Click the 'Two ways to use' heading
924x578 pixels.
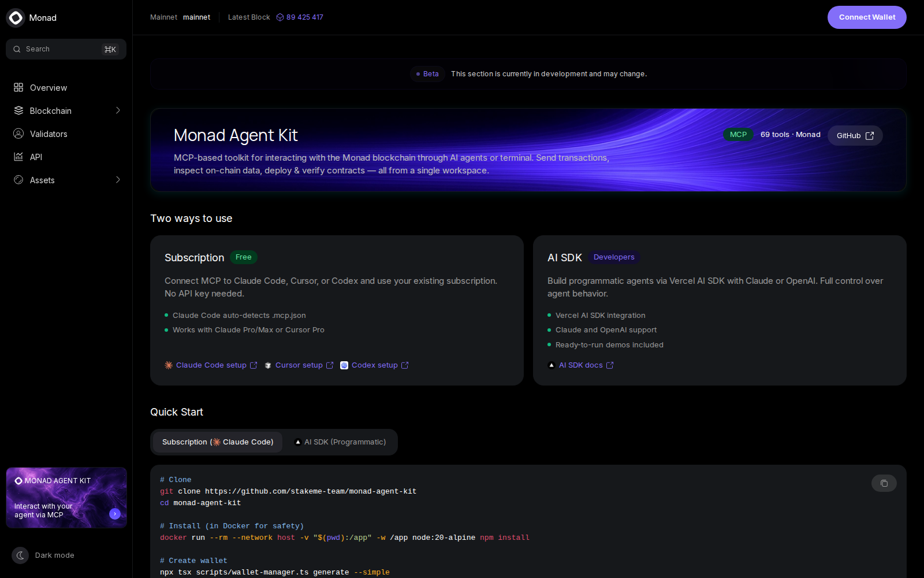(x=191, y=218)
